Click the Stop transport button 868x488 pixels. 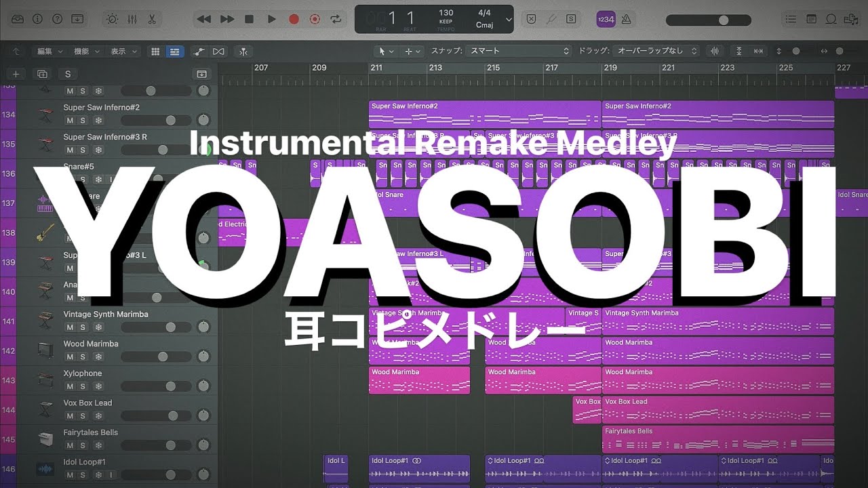[x=250, y=20]
